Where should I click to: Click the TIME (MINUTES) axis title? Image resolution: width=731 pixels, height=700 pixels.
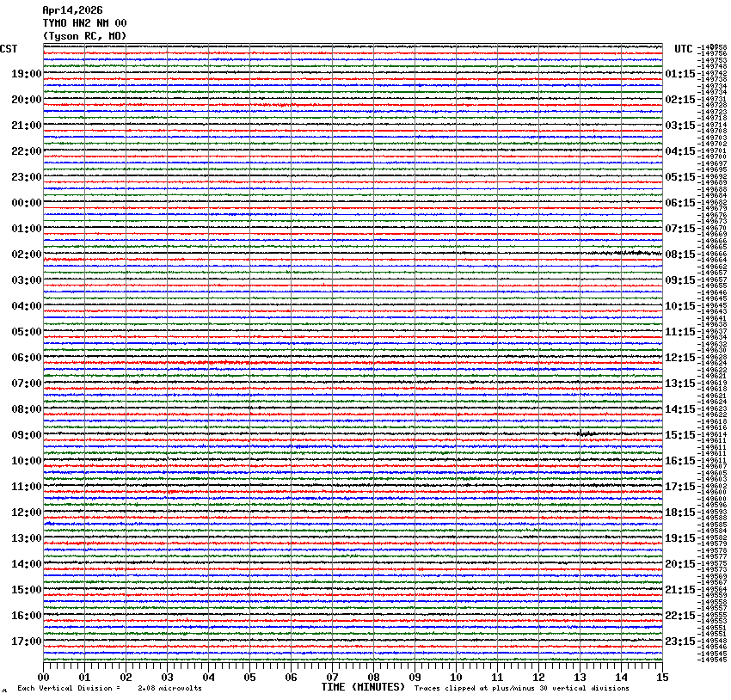point(363,687)
